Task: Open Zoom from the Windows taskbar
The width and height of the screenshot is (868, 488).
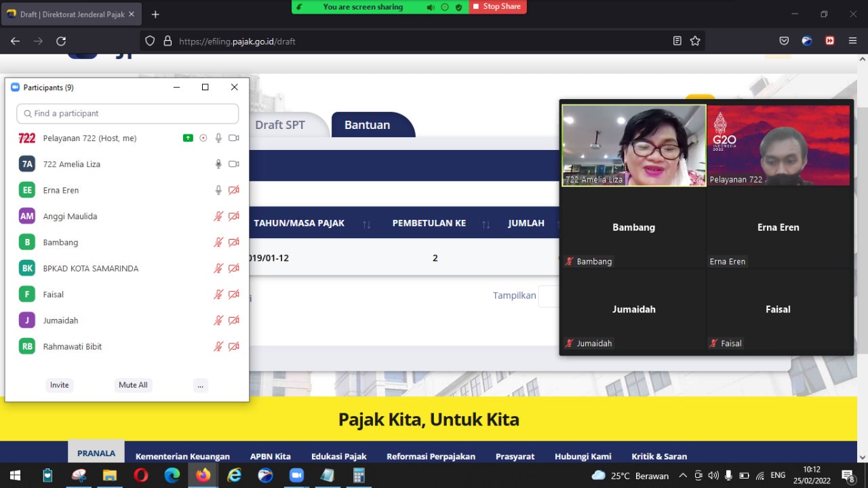Action: pos(296,475)
